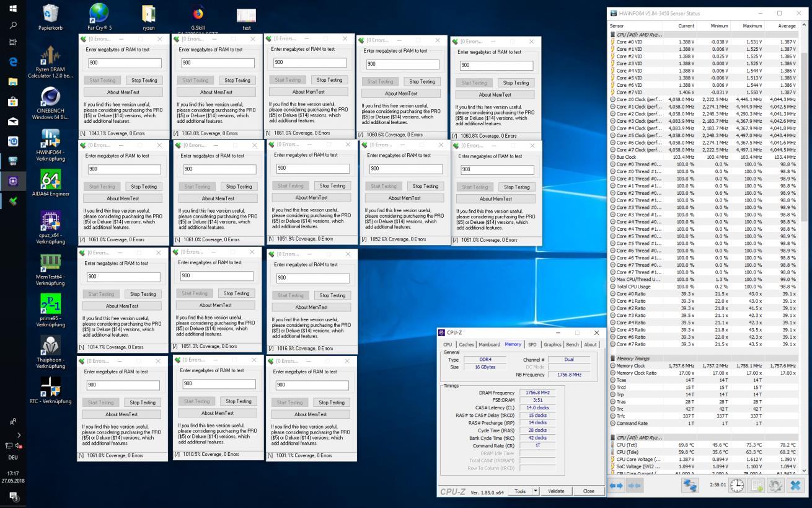Screen dimensions: 812x508
Task: Switch to Bench tab in CPU-Z
Action: 572,344
